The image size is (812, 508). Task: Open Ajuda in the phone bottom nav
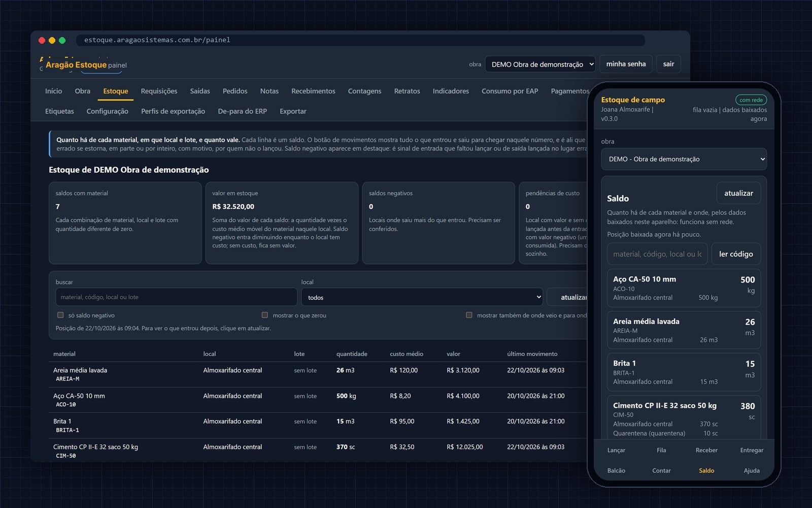752,470
